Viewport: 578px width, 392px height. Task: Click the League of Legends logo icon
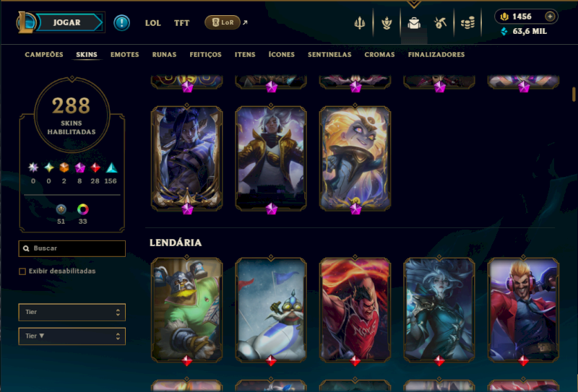(25, 22)
